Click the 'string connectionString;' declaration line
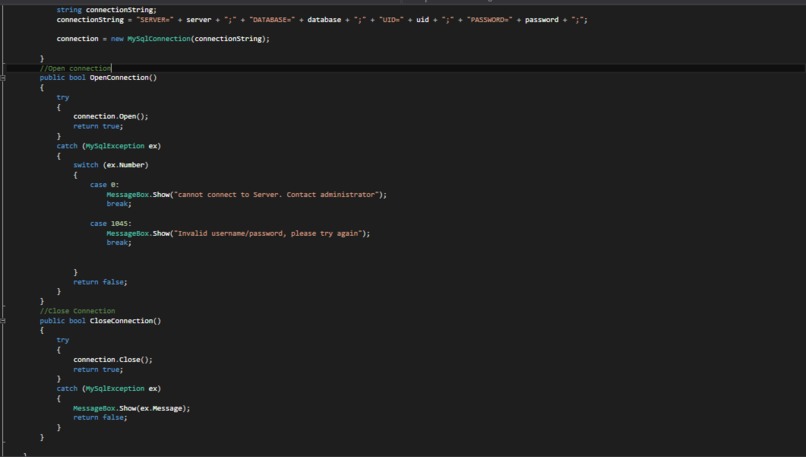 tap(106, 10)
